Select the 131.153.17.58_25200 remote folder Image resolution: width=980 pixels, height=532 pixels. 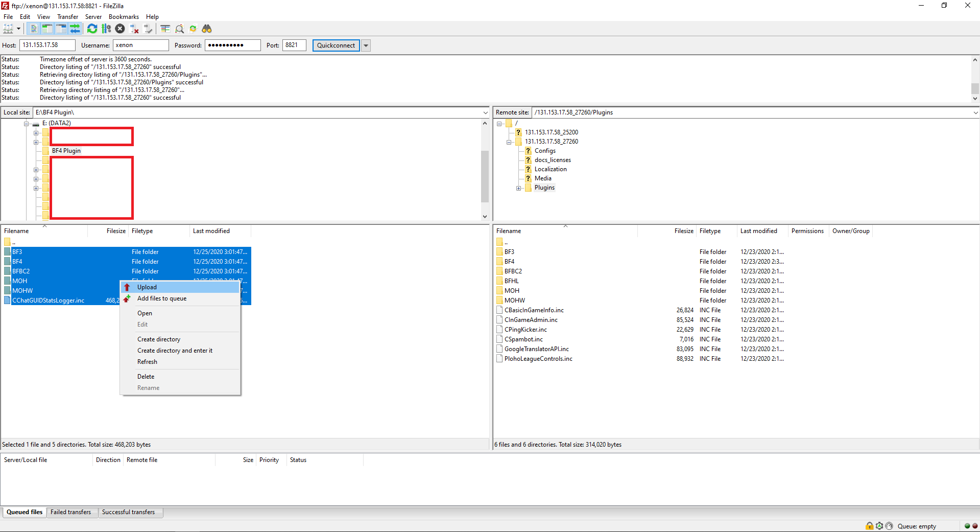[x=552, y=132]
